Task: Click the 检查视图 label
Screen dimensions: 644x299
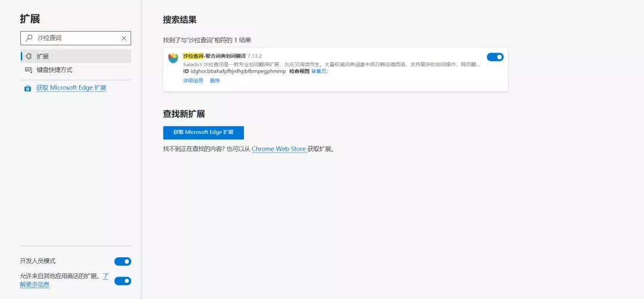Action: 299,71
